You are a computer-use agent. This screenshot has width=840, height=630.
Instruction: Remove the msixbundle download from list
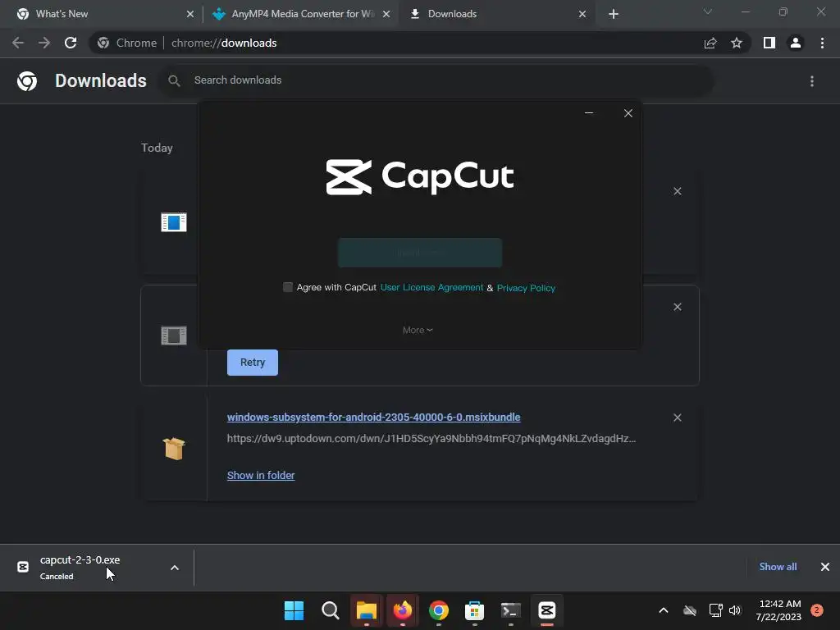(677, 418)
